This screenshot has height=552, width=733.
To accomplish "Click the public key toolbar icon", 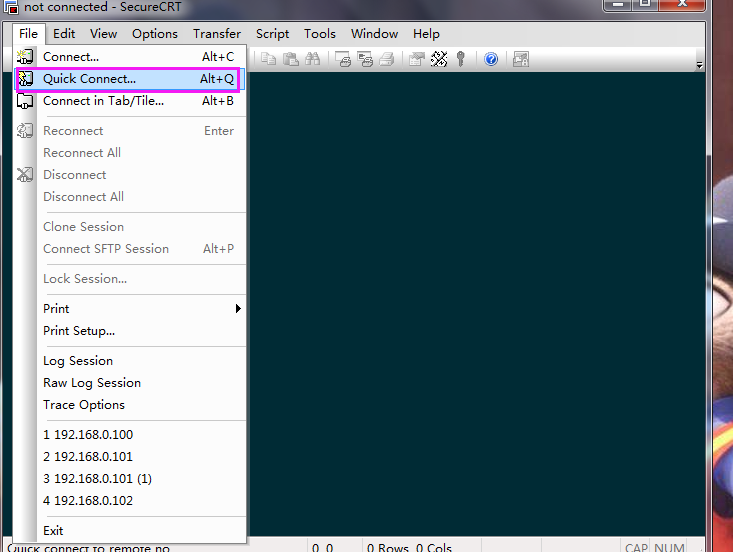I will (461, 59).
